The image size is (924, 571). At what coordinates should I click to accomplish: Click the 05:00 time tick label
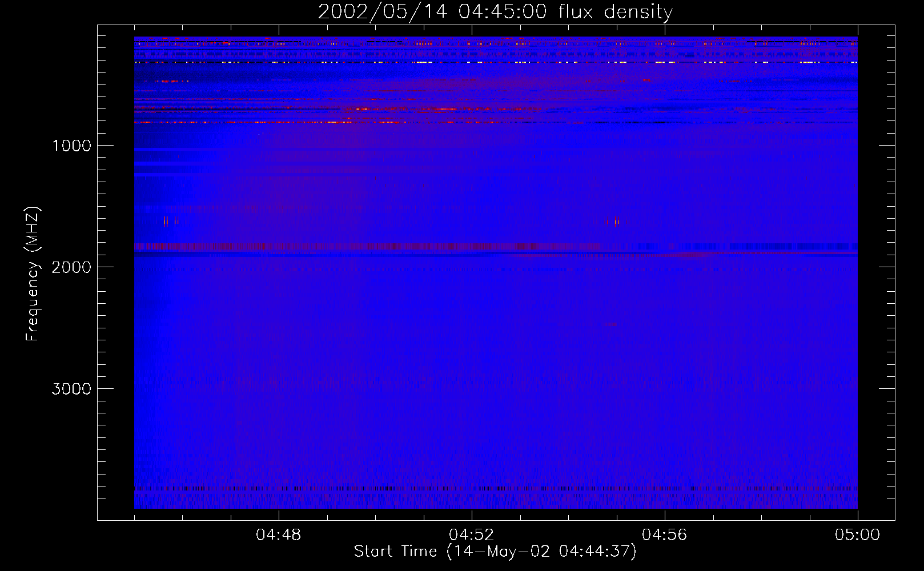point(858,535)
